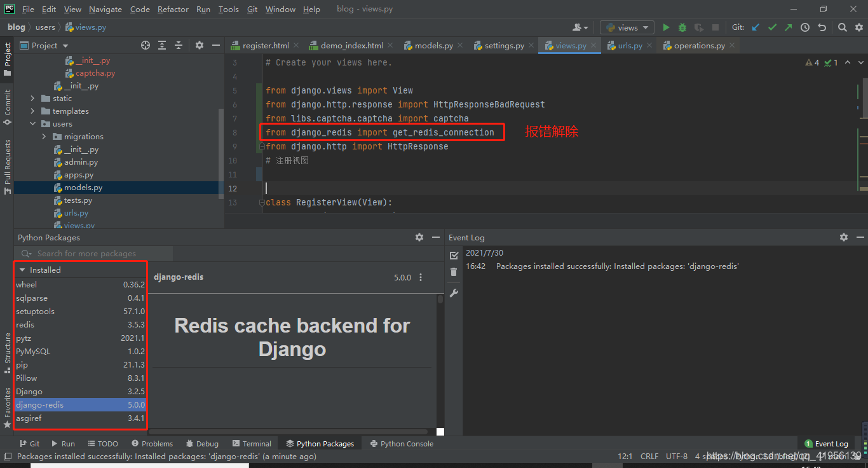Open Search Everywhere magnifier icon
Screen dimensions: 868x468
click(x=842, y=27)
